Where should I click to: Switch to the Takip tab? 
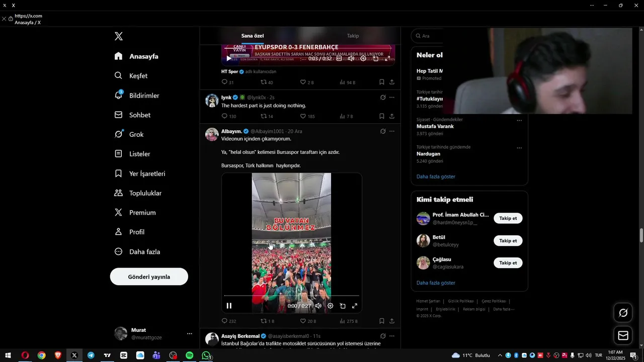353,36
